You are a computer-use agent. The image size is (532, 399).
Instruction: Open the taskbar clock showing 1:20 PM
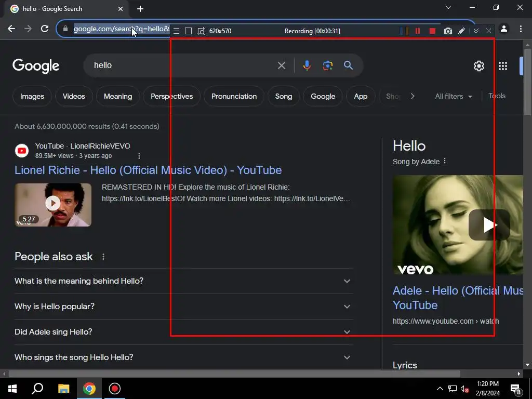(487, 389)
